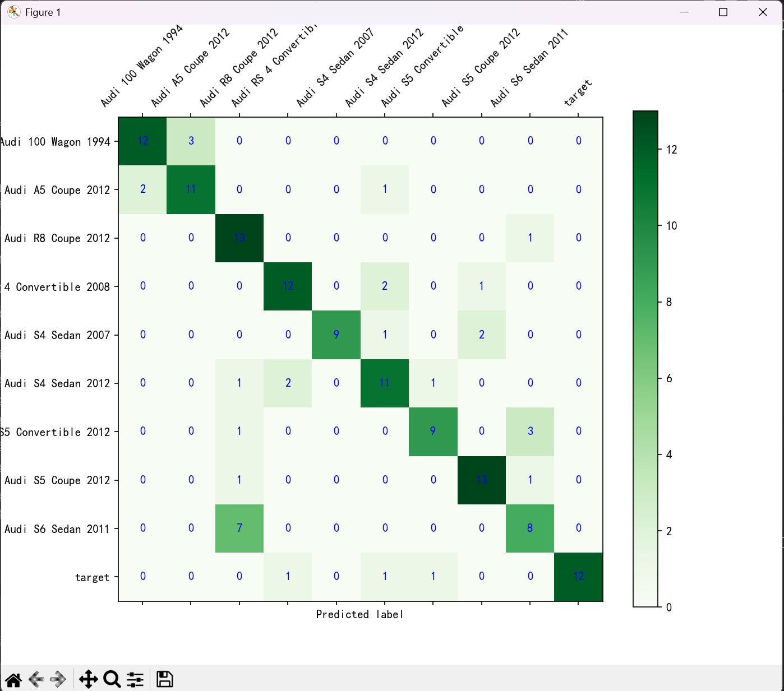Click the cell 9 in S5 Convertible row

433,431
